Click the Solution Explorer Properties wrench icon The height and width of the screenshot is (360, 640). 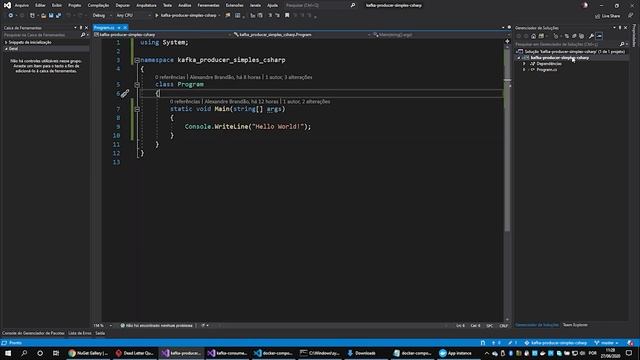point(591,36)
